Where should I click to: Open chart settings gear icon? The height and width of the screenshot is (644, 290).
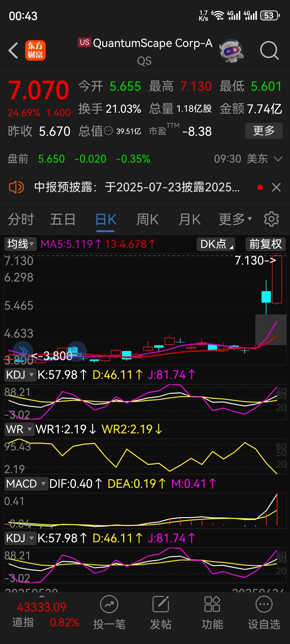(x=271, y=219)
